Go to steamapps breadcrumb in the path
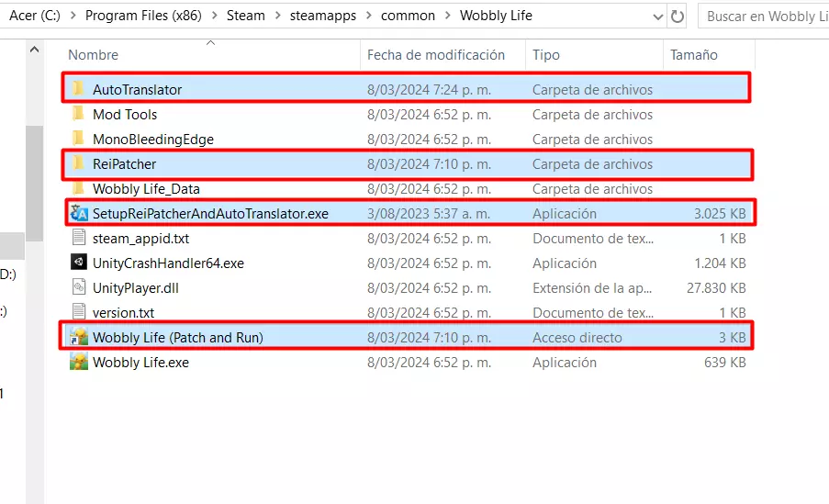 (323, 16)
